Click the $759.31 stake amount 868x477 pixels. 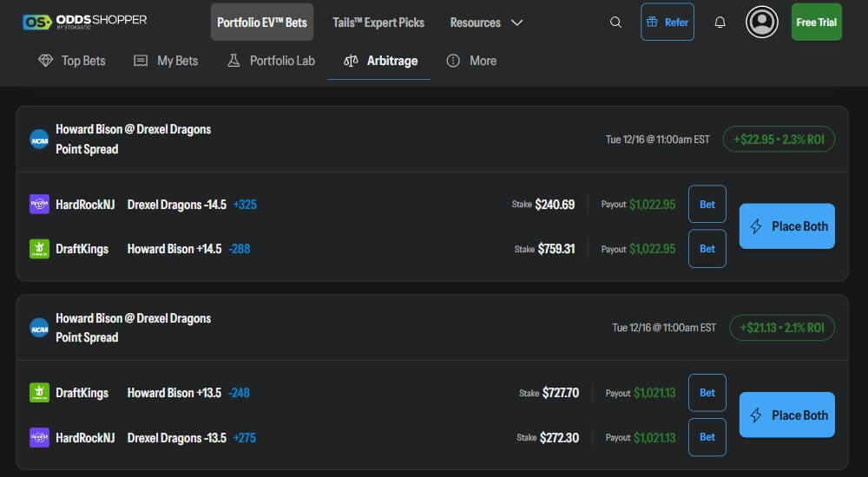point(556,249)
